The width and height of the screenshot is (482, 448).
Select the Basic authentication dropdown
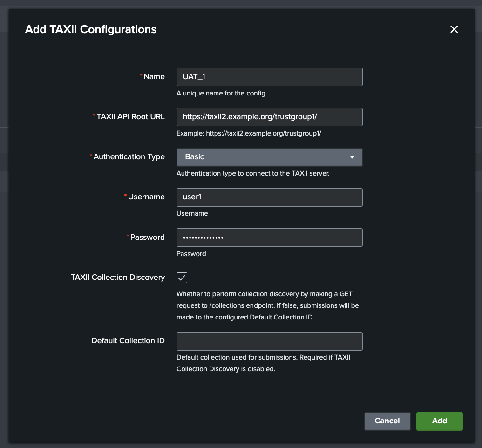click(269, 157)
